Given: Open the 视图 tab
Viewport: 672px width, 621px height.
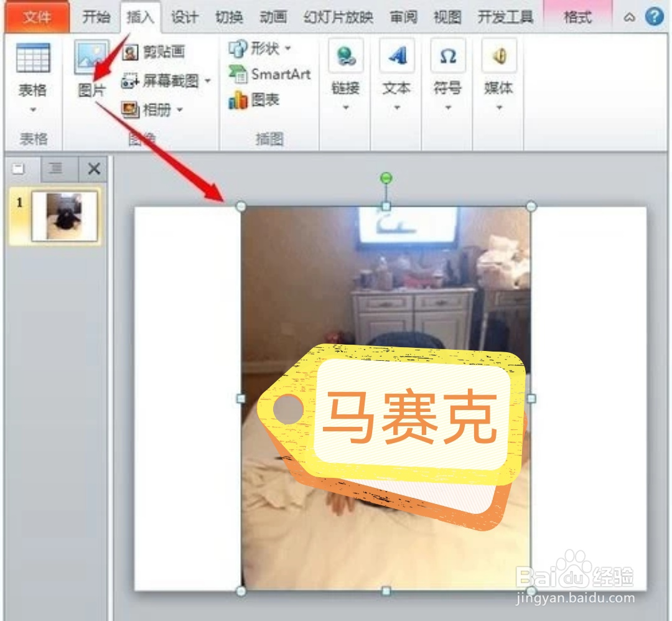Looking at the screenshot, I should point(447,17).
